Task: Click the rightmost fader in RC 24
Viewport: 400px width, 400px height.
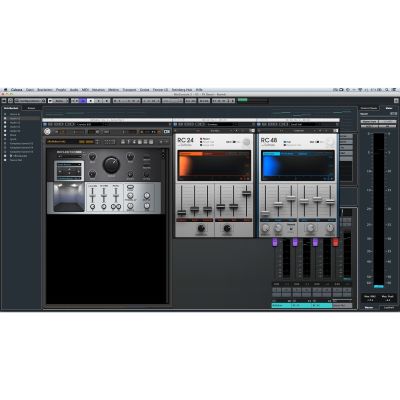Action: point(246,193)
